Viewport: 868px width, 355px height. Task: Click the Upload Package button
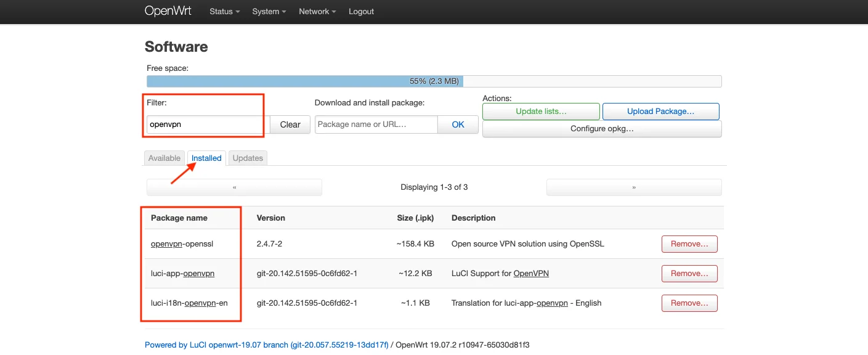(x=660, y=112)
